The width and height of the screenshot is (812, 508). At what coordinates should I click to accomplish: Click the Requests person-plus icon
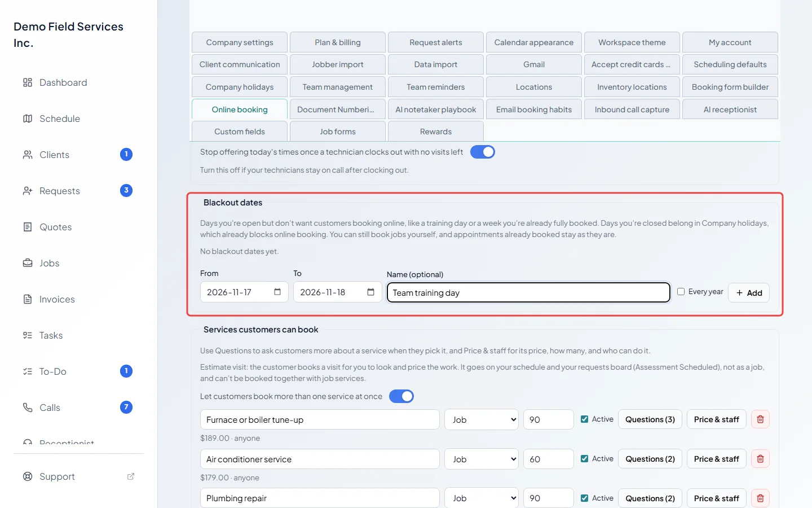(28, 191)
